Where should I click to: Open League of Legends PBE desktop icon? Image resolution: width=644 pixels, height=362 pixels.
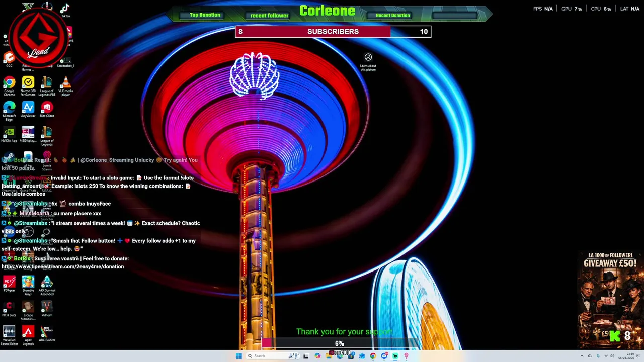click(x=47, y=86)
